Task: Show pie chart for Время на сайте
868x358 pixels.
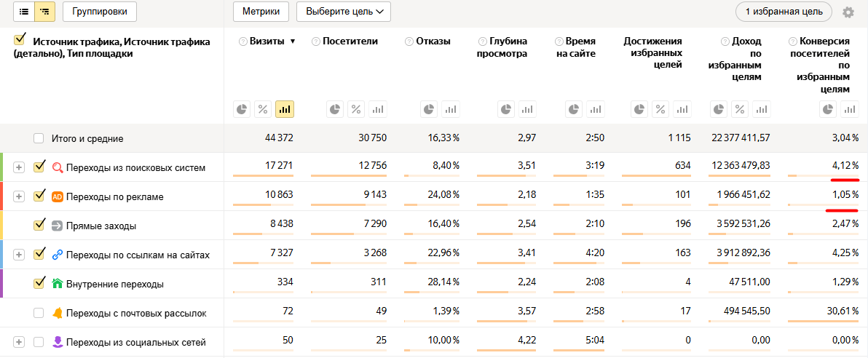Action: point(574,109)
